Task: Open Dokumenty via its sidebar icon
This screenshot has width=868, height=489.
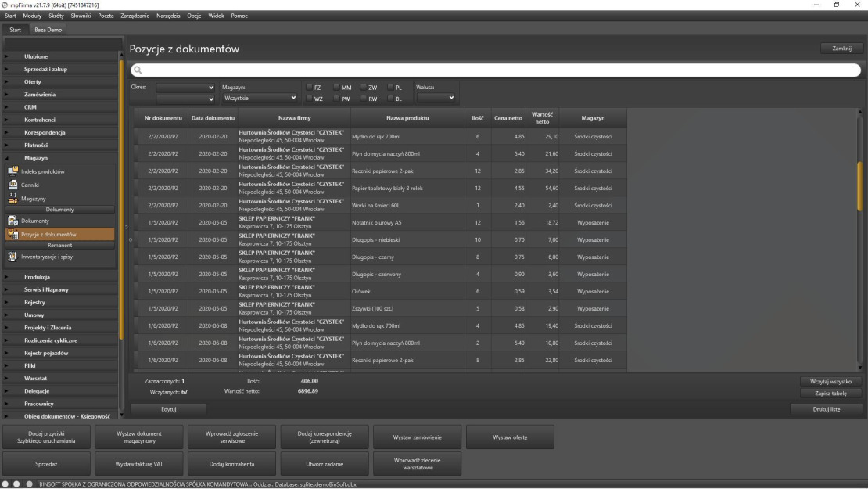Action: [13, 221]
